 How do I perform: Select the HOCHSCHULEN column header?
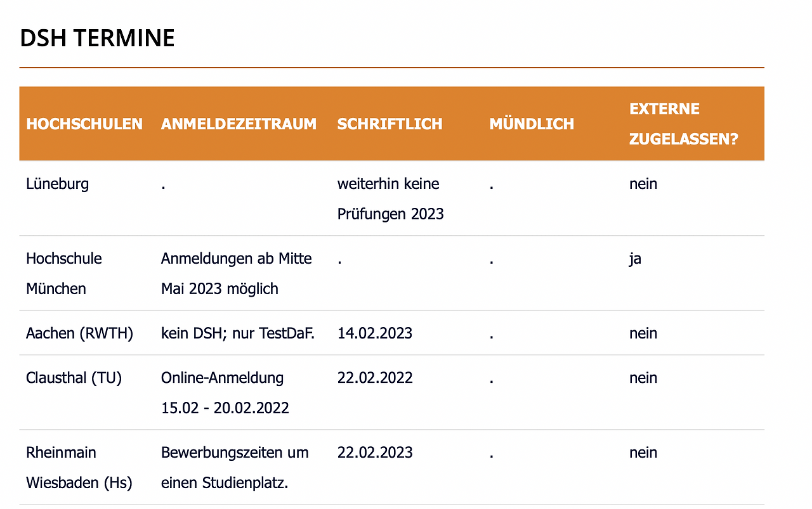coord(84,124)
